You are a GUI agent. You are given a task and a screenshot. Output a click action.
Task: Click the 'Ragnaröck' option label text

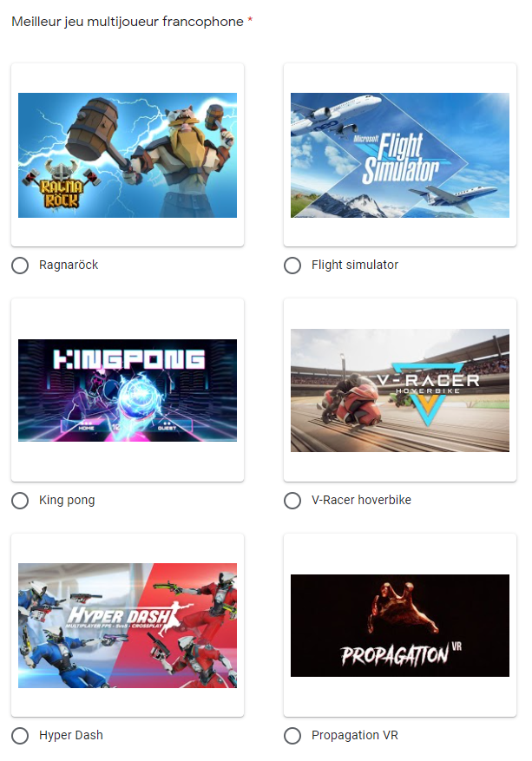coord(69,265)
